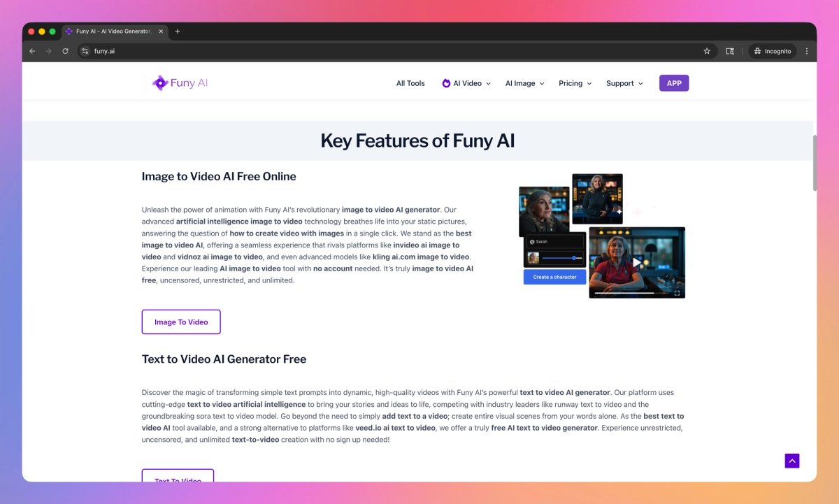Click the small avatar thumbnail beside the slider

coord(533,258)
